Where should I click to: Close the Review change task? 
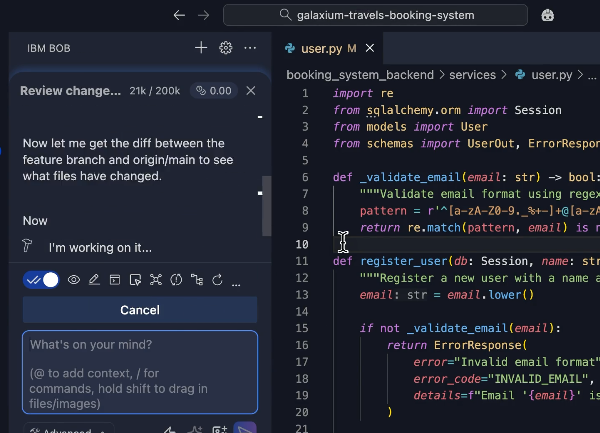tap(251, 91)
